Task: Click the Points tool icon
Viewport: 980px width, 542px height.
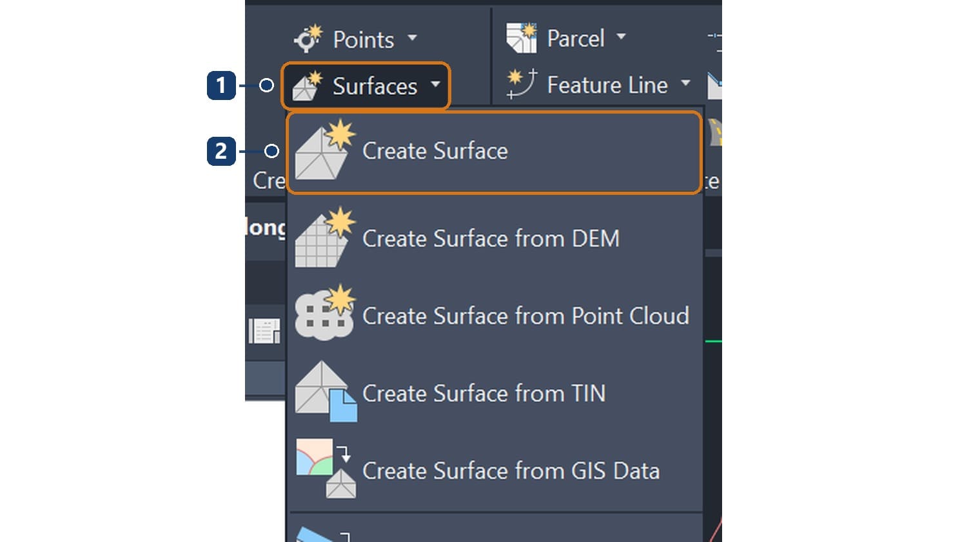Action: 308,39
